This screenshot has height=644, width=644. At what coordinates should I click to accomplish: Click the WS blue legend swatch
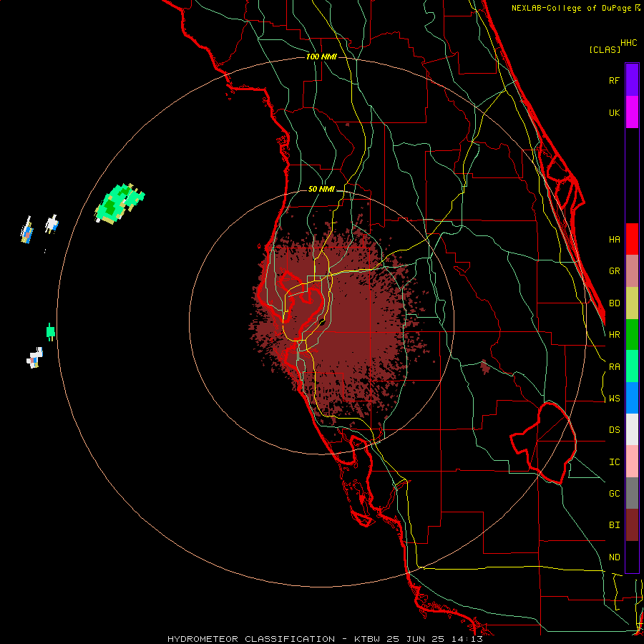(632, 398)
